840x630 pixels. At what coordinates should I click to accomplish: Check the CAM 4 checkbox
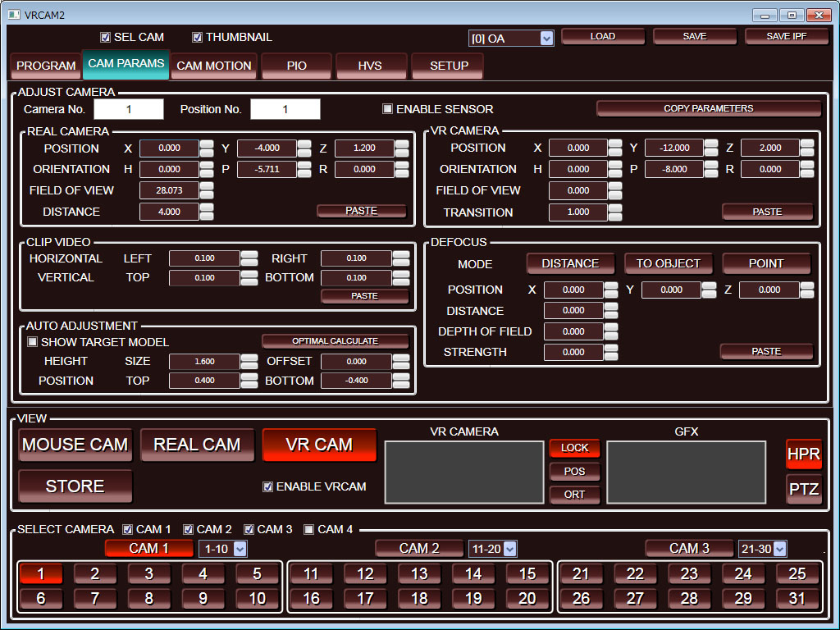(x=309, y=530)
